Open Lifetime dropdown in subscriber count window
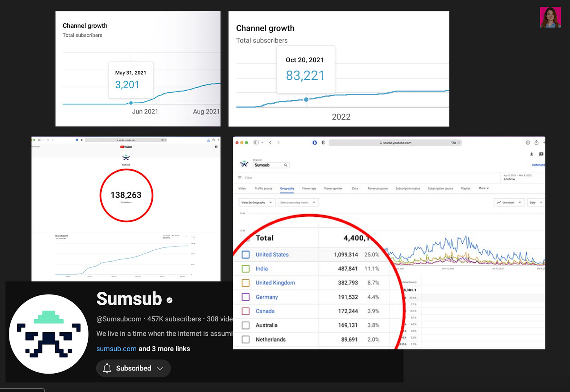The width and height of the screenshot is (570, 392). 175,237
